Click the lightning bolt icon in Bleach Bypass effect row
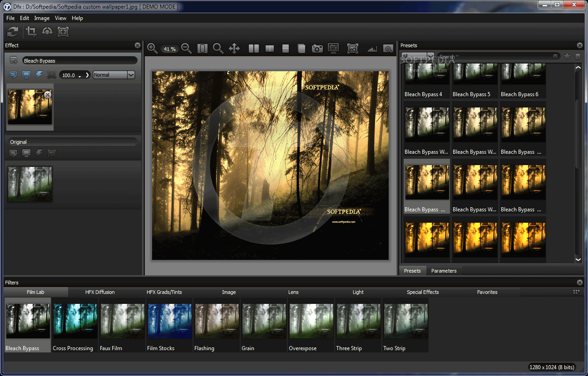The height and width of the screenshot is (376, 588). (x=39, y=75)
